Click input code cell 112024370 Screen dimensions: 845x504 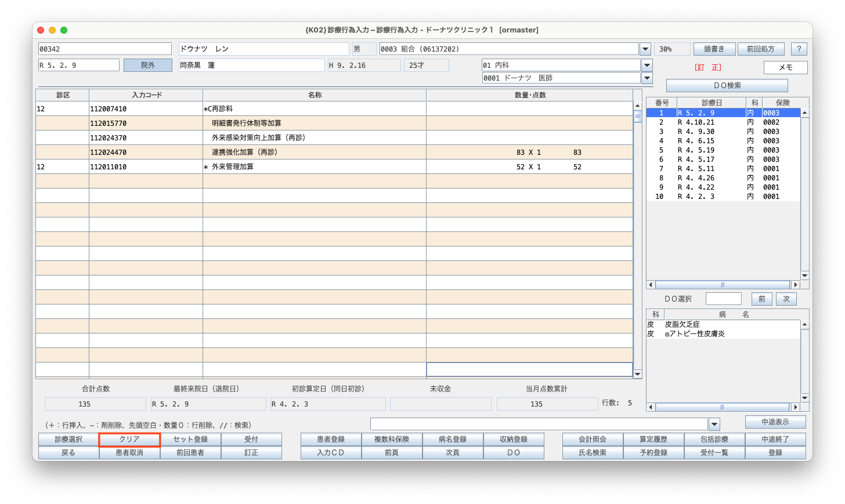[146, 138]
